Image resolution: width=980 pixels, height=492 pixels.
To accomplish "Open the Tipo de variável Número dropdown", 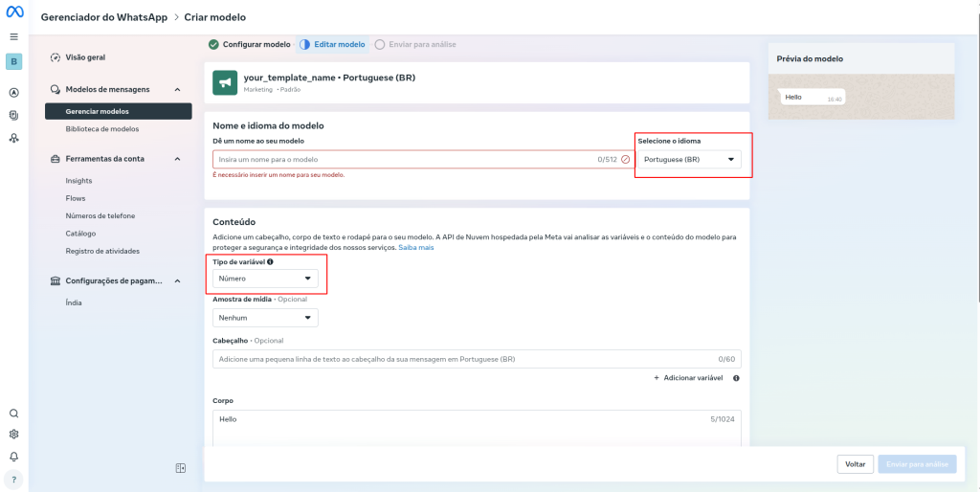I will [265, 279].
